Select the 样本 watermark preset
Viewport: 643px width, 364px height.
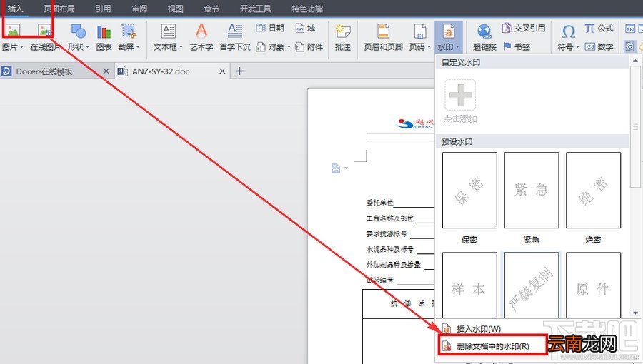tap(469, 285)
